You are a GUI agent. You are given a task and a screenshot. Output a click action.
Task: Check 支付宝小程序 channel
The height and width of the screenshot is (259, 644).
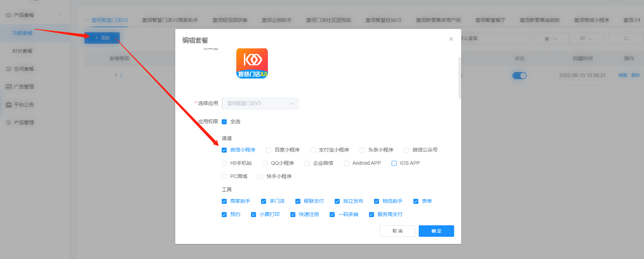click(313, 150)
